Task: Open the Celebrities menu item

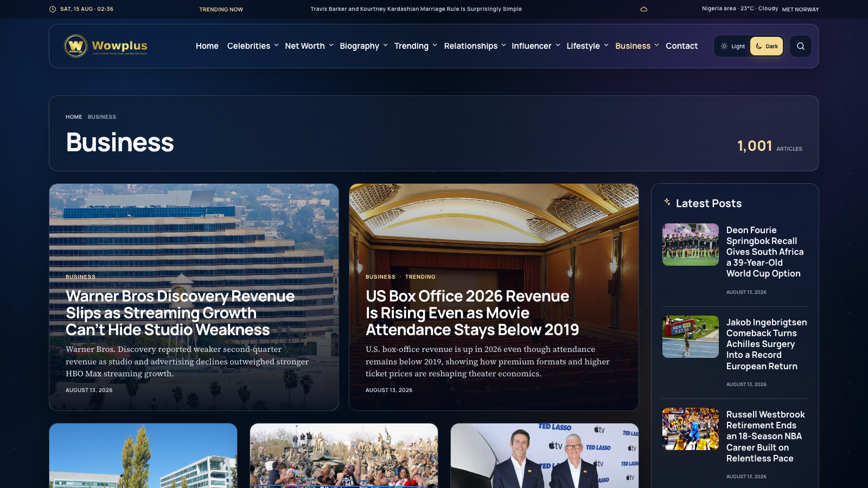Action: 248,46
